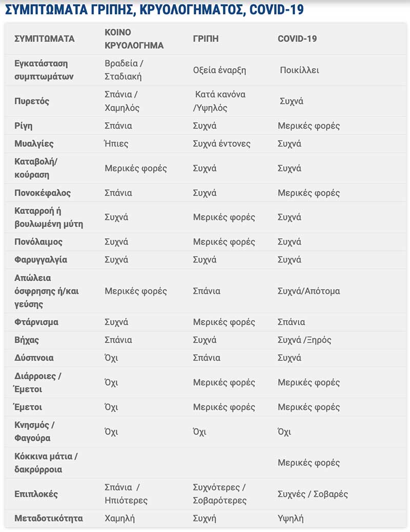Select the Φαρυγγαλγία row label

40,260
